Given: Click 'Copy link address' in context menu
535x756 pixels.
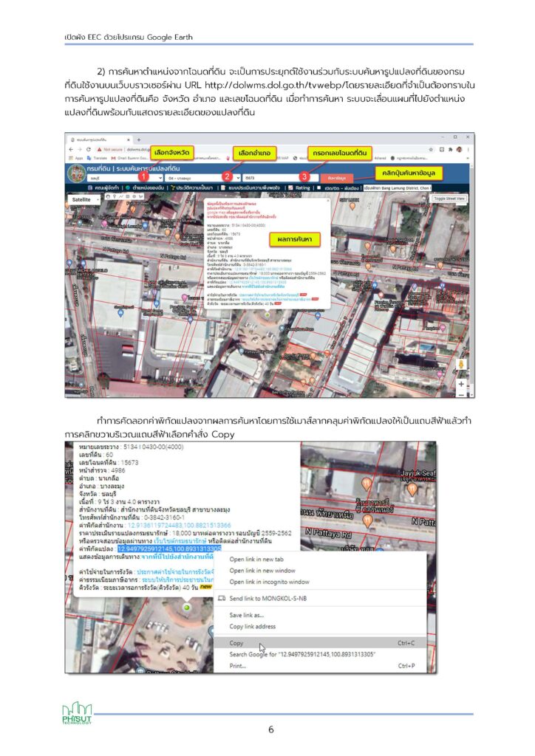Looking at the screenshot, I should (253, 626).
